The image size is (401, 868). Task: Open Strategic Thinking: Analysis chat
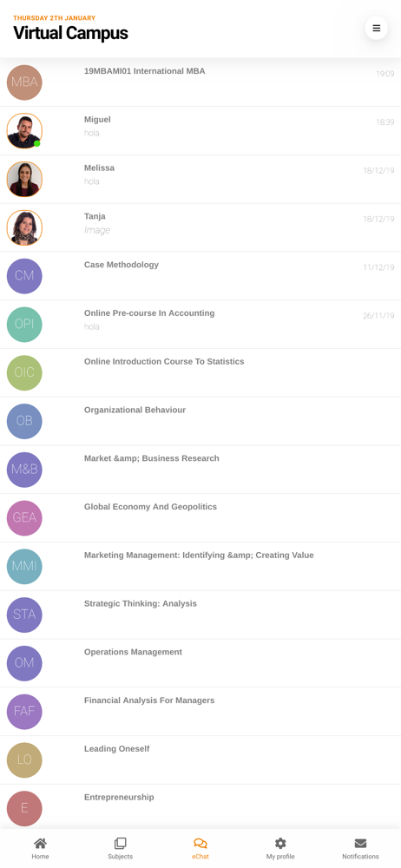200,615
